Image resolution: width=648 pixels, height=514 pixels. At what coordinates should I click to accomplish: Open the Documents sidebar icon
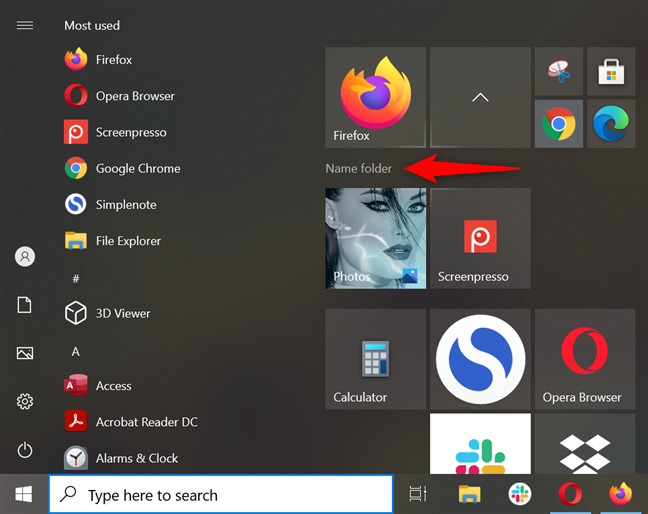coord(24,305)
